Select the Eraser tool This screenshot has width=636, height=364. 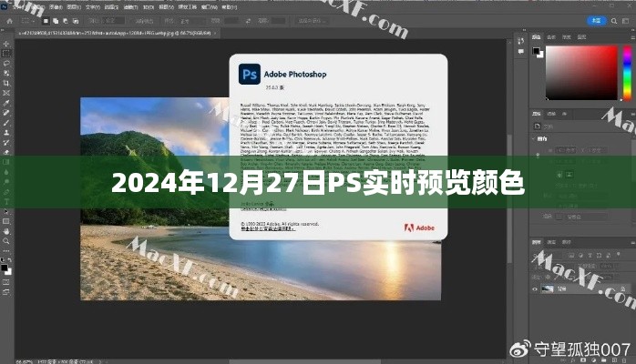click(x=6, y=152)
